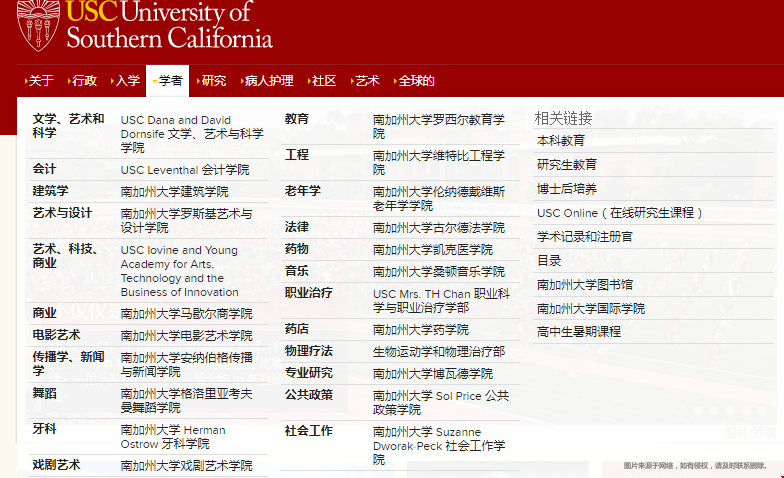Image resolution: width=784 pixels, height=478 pixels.
Task: Click the 职业治疗 category label
Action: tap(308, 292)
